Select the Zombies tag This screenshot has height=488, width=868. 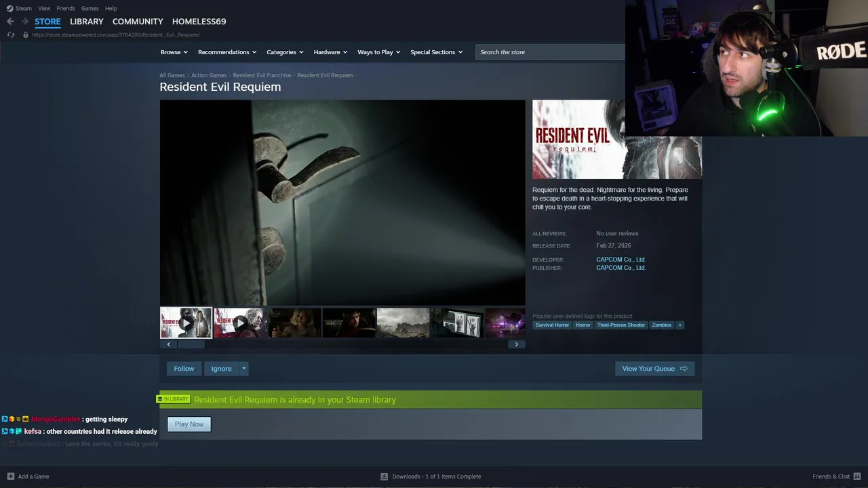(662, 325)
